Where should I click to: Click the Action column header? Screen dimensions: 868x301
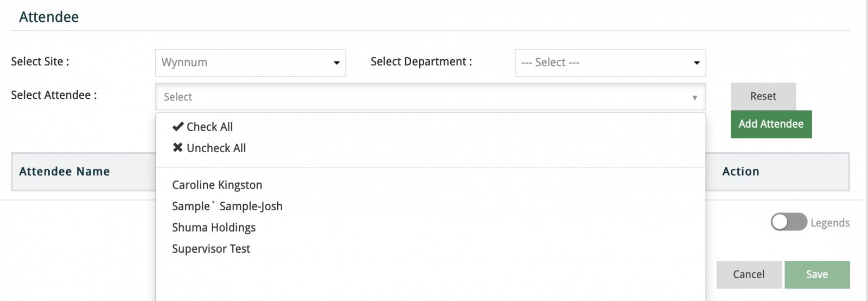pos(741,172)
